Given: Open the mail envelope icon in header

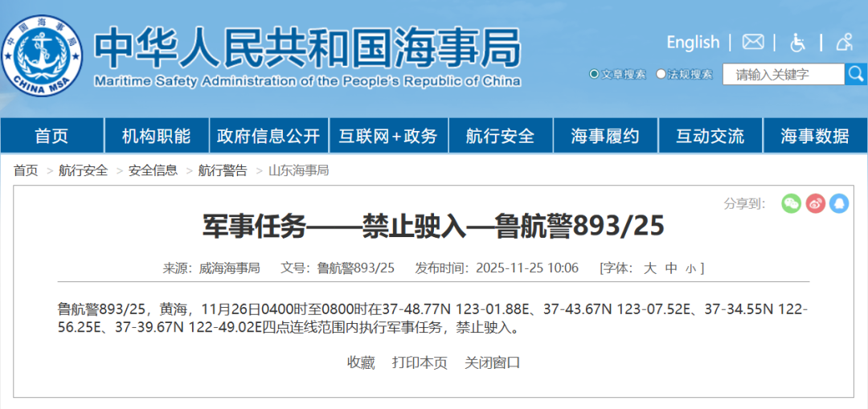Looking at the screenshot, I should 753,42.
